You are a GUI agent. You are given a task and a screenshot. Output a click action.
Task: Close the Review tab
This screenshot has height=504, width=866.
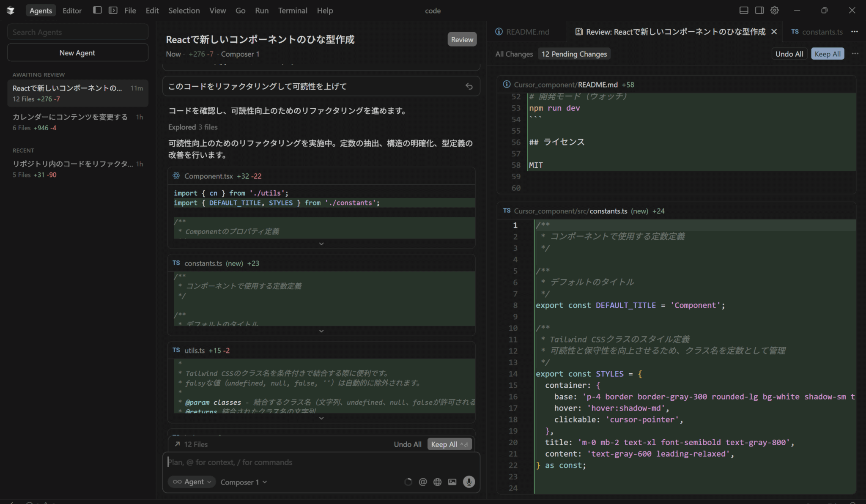coord(774,32)
